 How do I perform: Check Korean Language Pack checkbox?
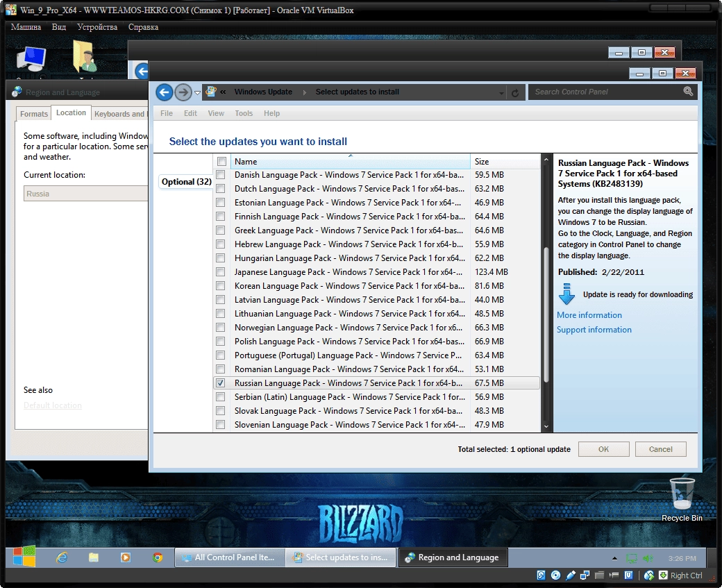click(x=221, y=286)
